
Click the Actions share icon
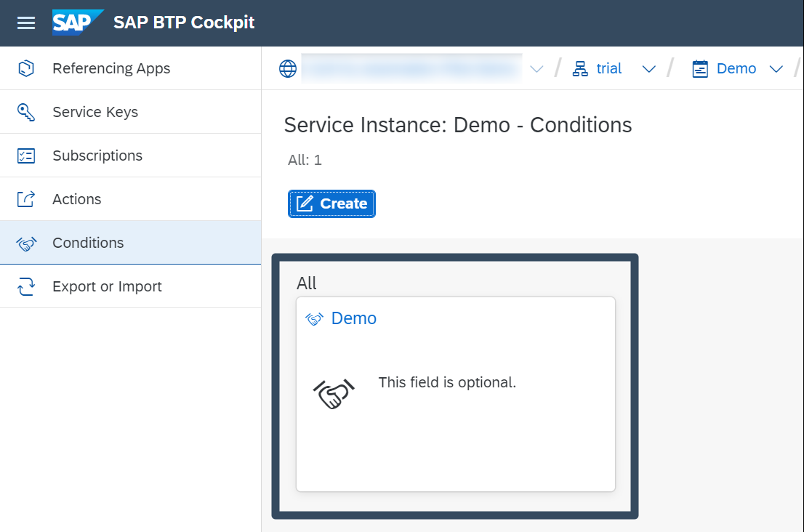coord(26,199)
